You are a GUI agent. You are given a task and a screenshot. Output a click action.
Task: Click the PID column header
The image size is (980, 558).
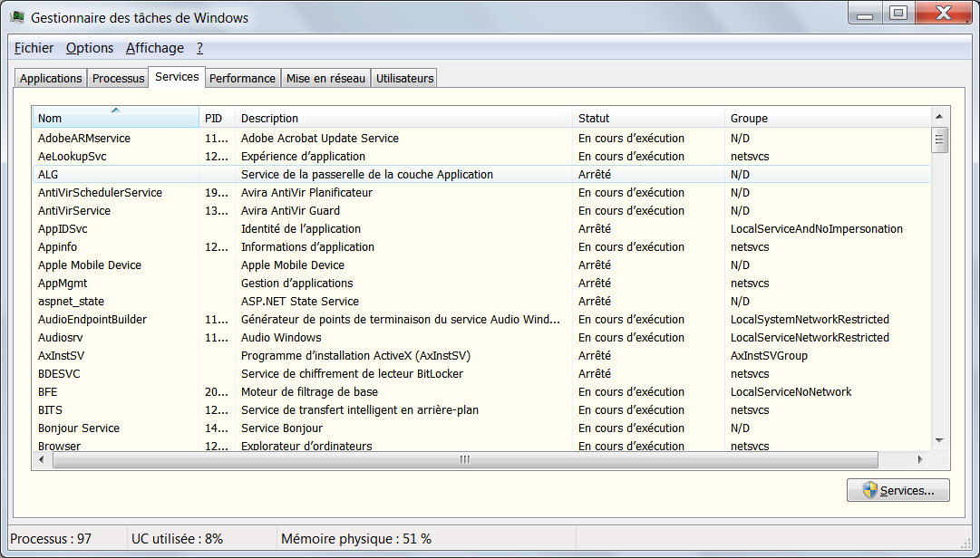coord(217,118)
